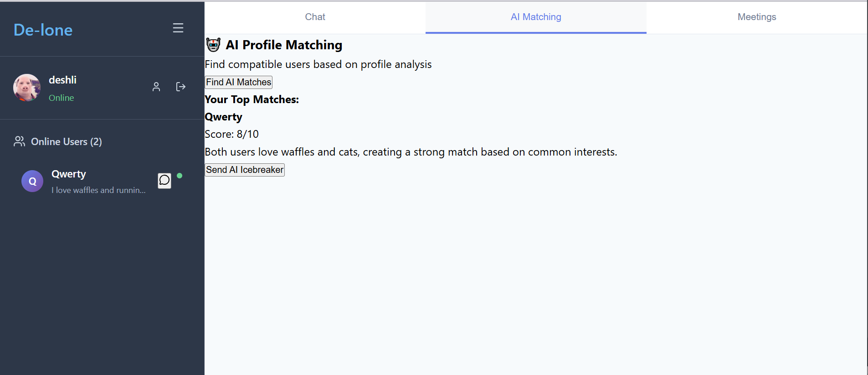Switch to the Chat tab
Viewport: 868px width, 375px height.
315,17
